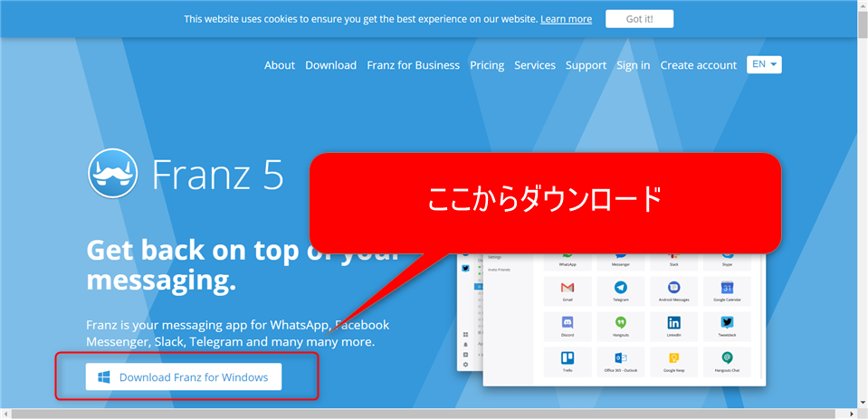Select the Telegram service tile
Viewport: 868px width, 419px height.
621,291
